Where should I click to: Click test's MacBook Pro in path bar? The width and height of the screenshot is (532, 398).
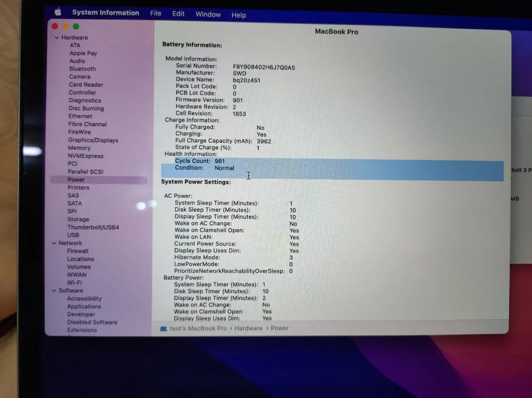tap(198, 328)
